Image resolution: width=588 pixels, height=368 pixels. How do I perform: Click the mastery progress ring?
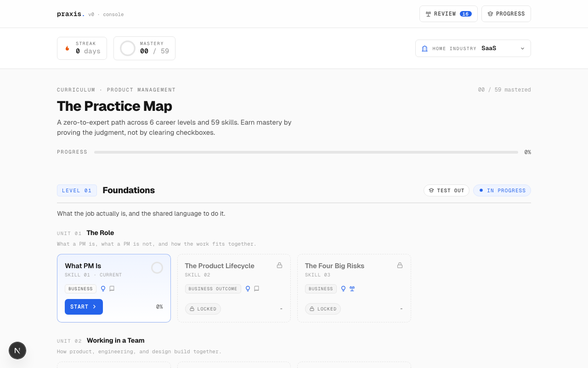pyautogui.click(x=128, y=48)
